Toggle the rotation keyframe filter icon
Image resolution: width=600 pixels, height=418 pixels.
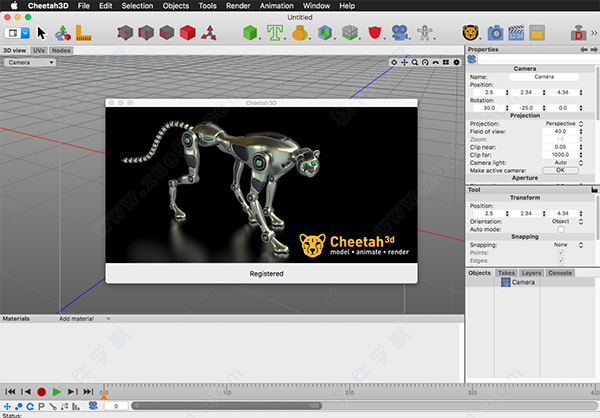(x=30, y=407)
